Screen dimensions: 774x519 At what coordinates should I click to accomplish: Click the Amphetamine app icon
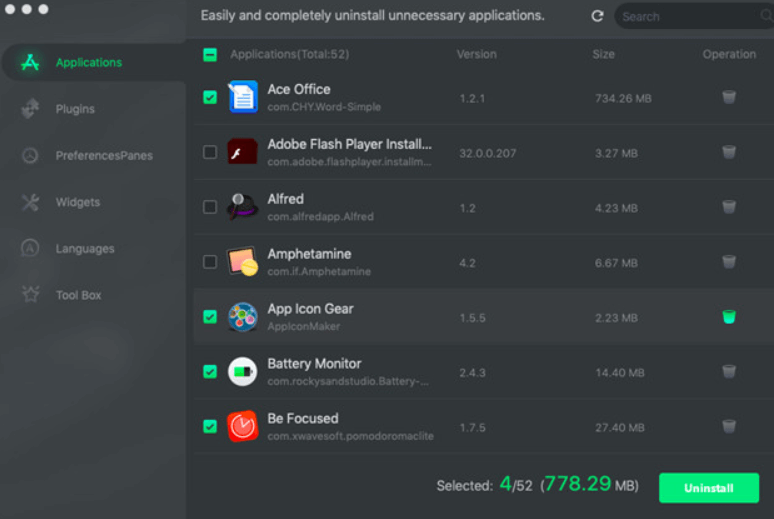(242, 262)
